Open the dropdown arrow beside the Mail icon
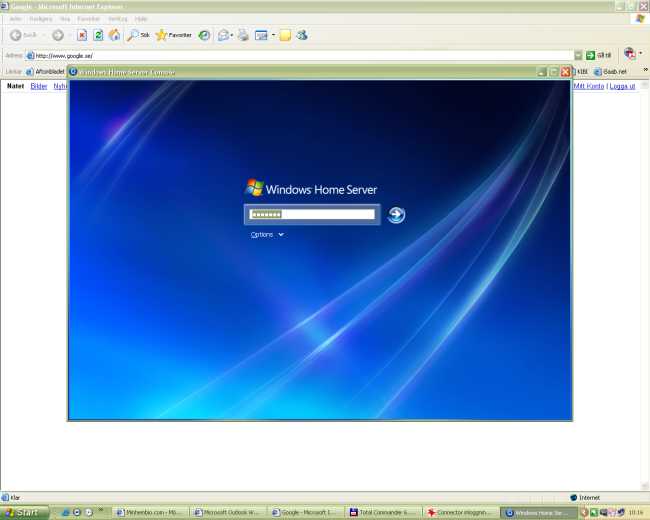 click(232, 35)
